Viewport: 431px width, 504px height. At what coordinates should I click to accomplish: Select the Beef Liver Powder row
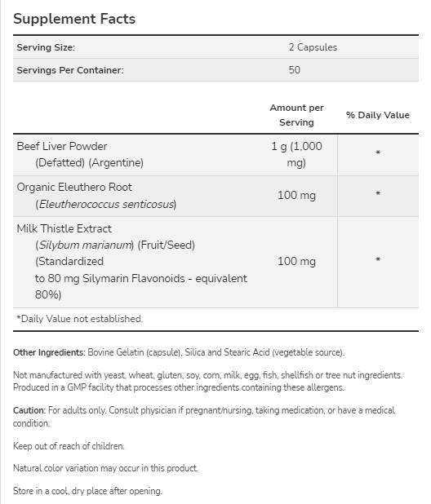[x=215, y=155]
